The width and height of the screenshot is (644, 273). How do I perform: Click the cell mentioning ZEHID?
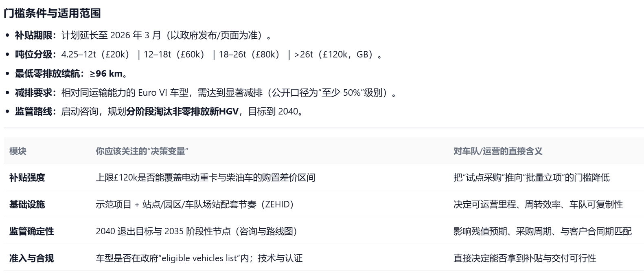pos(195,205)
